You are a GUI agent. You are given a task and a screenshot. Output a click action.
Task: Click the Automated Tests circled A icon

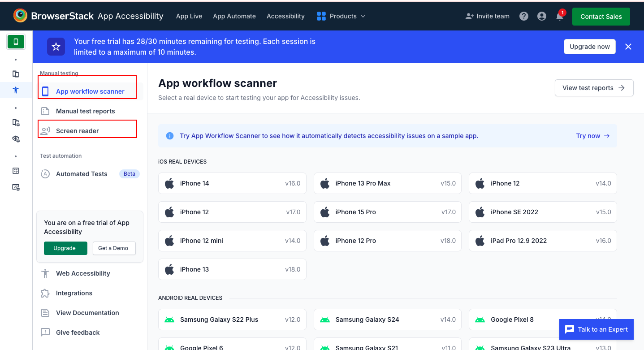coord(45,174)
